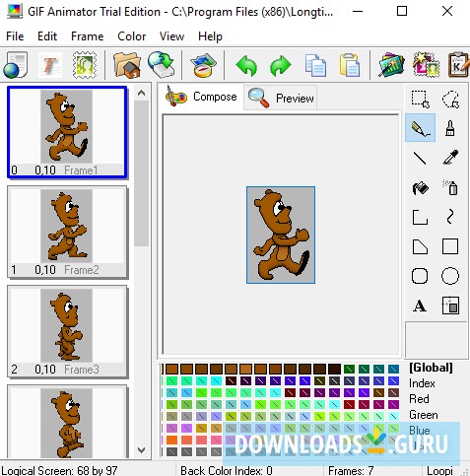Click the frame list scroll up arrow
Screen dimensions: 470x476
click(142, 93)
